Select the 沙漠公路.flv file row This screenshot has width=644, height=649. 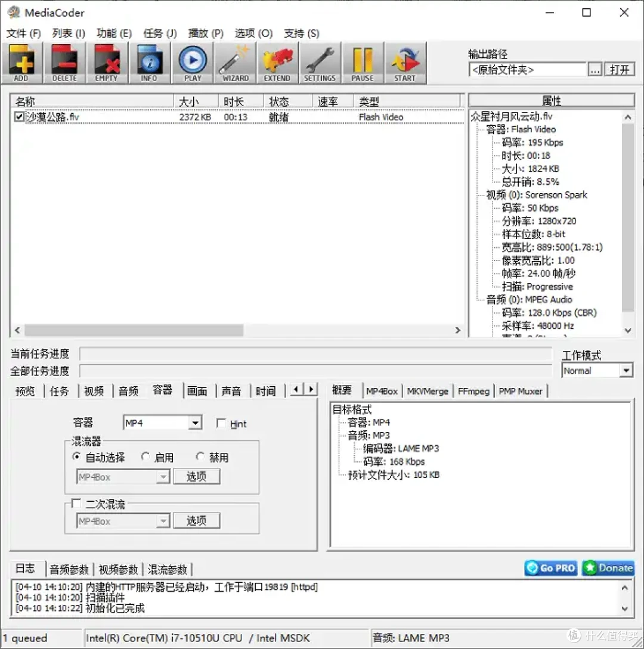coord(237,117)
